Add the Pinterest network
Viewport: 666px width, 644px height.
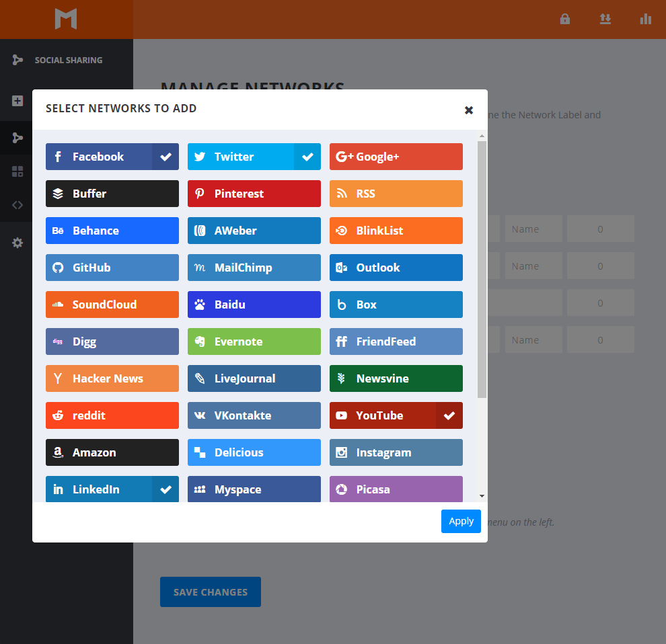pyautogui.click(x=254, y=194)
